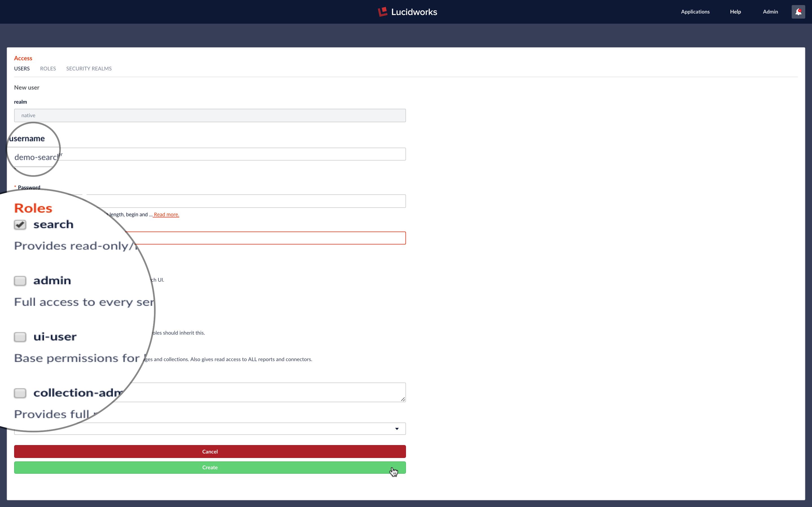Click the Create button
Viewport: 812px width, 507px height.
[x=210, y=467]
